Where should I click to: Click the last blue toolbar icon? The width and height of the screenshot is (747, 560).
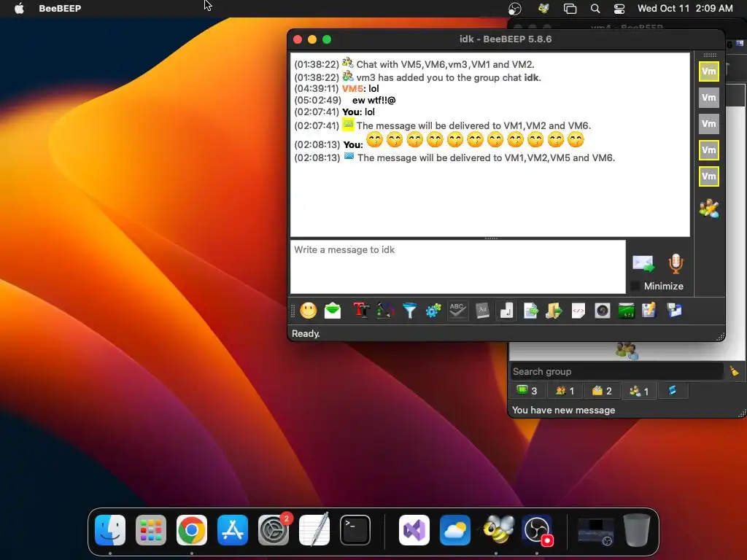(674, 311)
